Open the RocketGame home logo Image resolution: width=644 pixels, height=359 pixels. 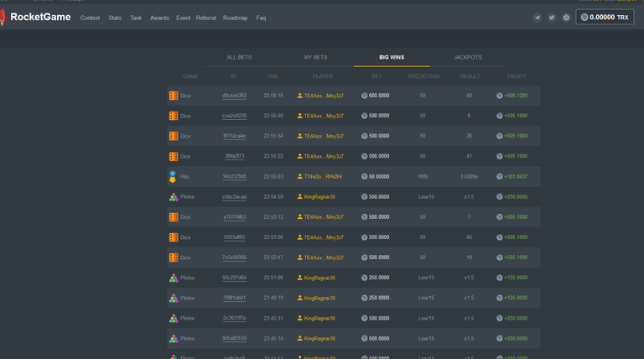(x=36, y=18)
